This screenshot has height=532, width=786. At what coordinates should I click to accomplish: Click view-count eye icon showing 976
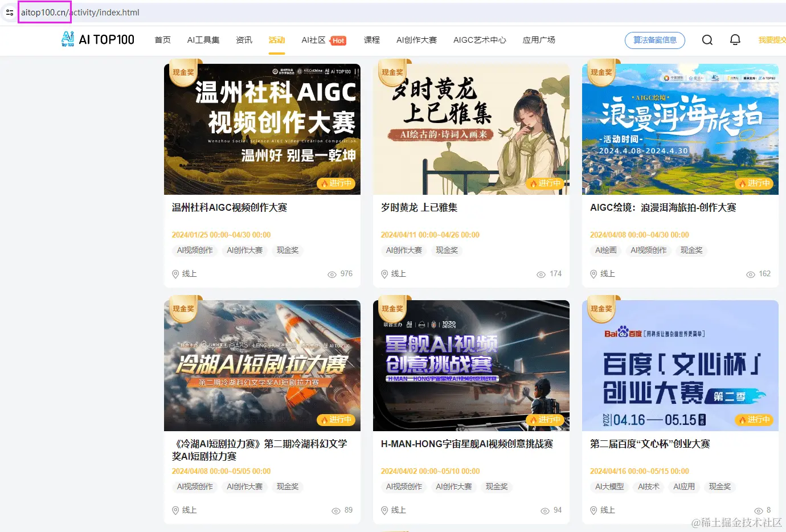click(332, 275)
